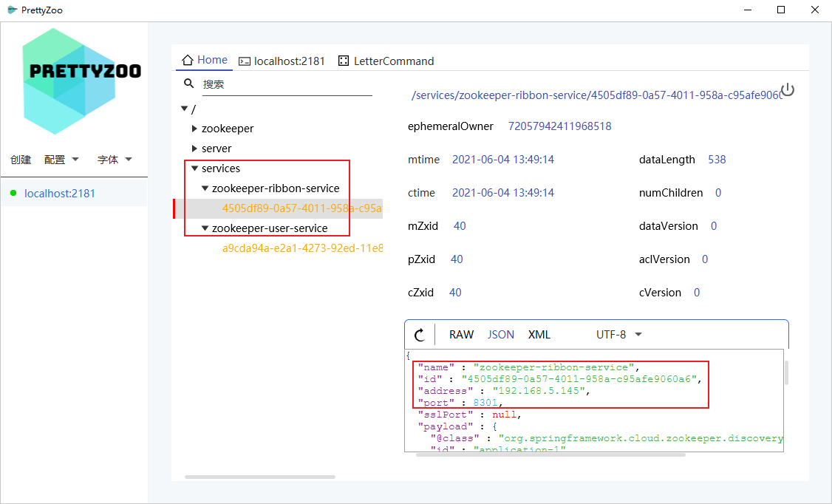
Task: Click the node path /services/zookeeper-ribbon-service
Action: 597,95
